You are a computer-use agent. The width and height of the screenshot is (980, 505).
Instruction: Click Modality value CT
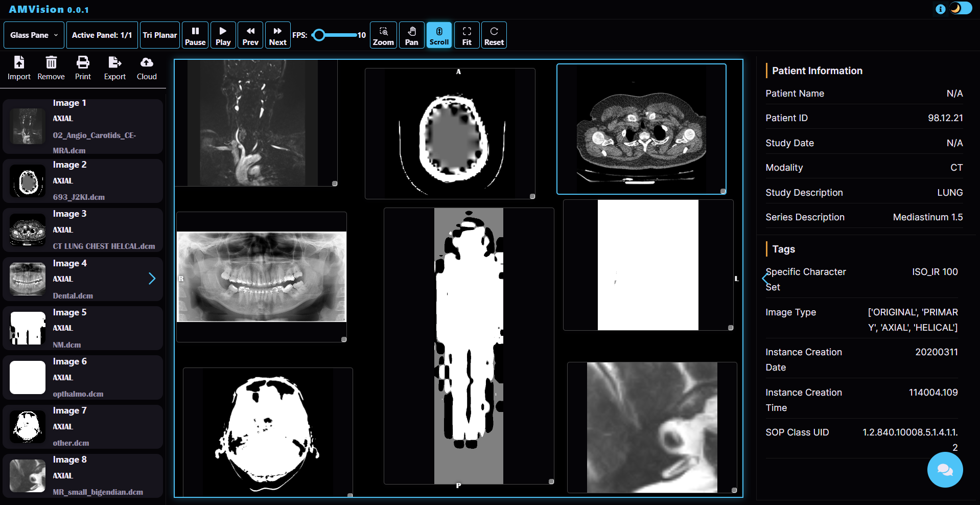(x=956, y=168)
